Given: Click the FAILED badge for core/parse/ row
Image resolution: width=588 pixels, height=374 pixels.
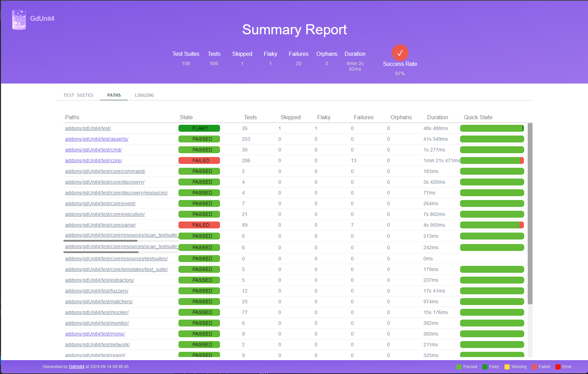Looking at the screenshot, I should (x=199, y=225).
